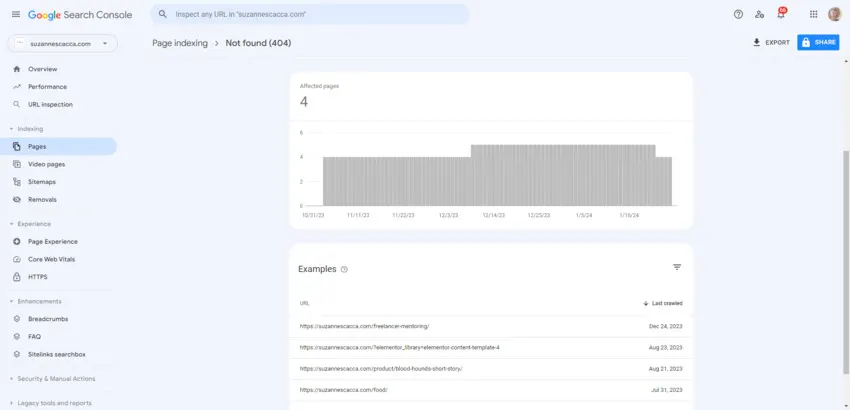Screen dimensions: 850x410
Task: Collapse the Enhancements section
Action: pos(35,301)
